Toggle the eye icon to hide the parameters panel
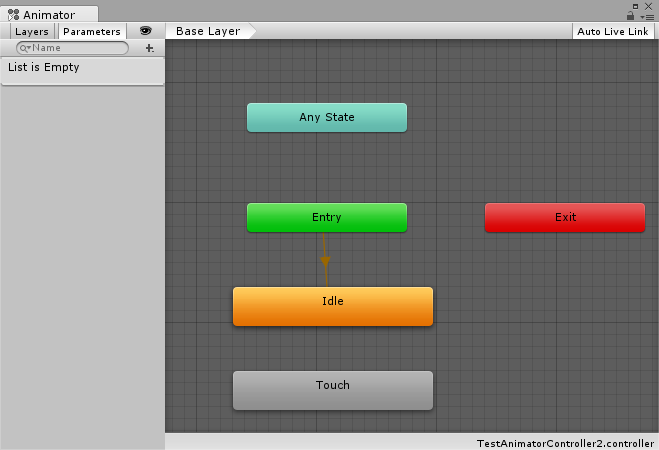Viewport: 659px width, 450px height. pyautogui.click(x=146, y=31)
